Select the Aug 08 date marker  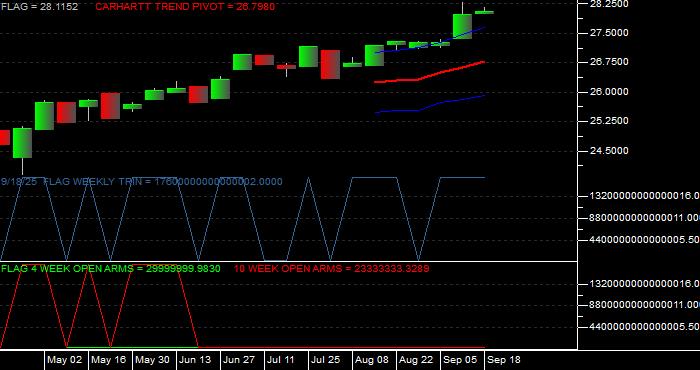tap(372, 360)
